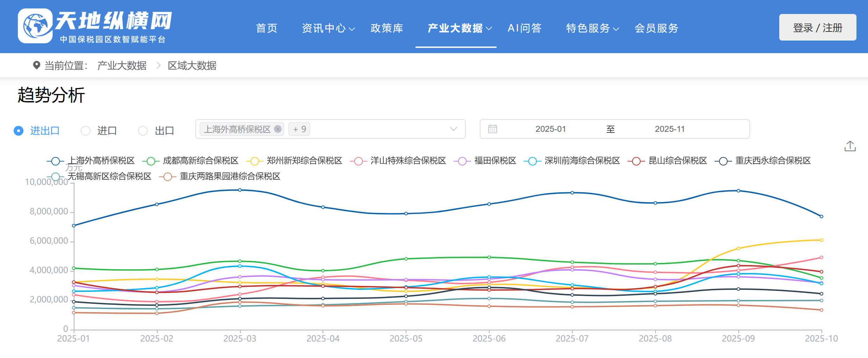This screenshot has height=358, width=868.
Task: Toggle 昆山综合保税区 legend icon
Action: click(x=636, y=161)
